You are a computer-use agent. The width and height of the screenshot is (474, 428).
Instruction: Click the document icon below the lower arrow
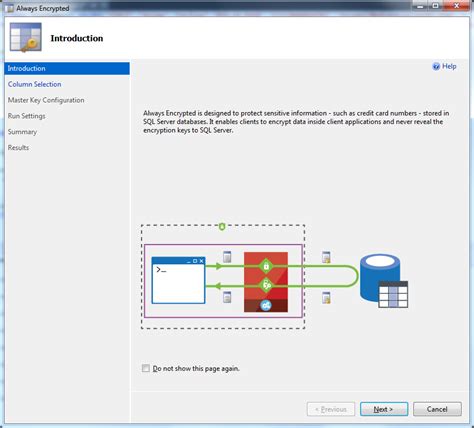(227, 297)
